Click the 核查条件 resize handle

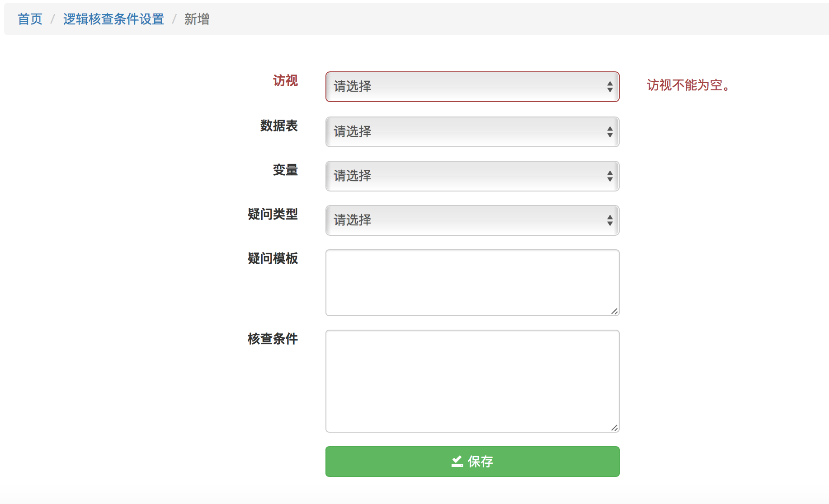(614, 428)
